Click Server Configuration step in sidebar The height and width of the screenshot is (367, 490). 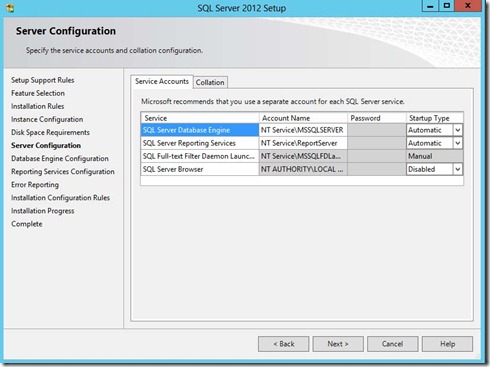pyautogui.click(x=46, y=145)
